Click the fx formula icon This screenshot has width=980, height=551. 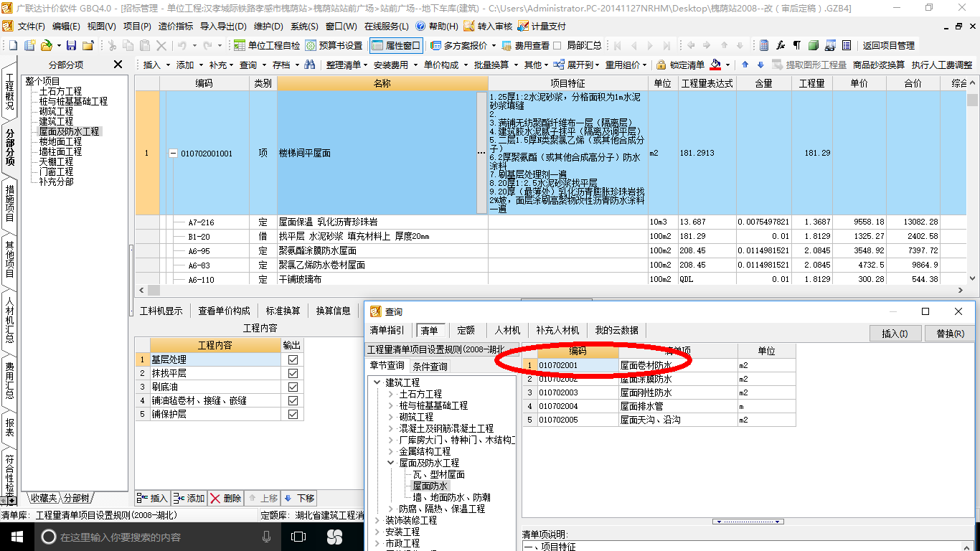coord(781,45)
